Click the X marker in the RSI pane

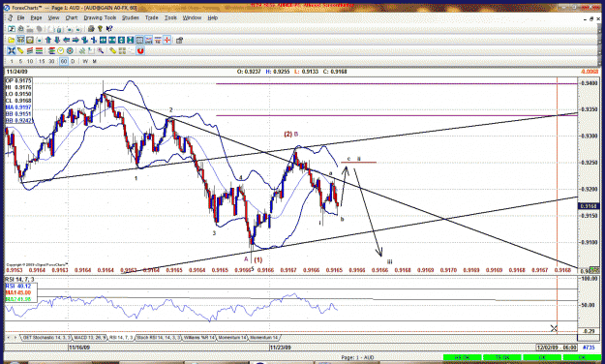pos(554,328)
